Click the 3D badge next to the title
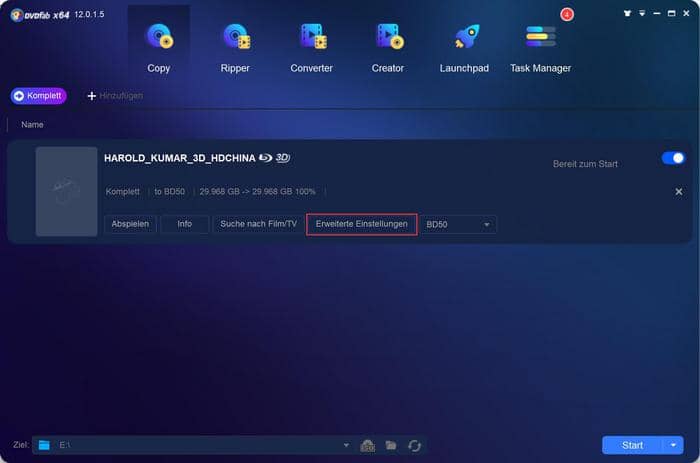The image size is (700, 463). pyautogui.click(x=283, y=158)
